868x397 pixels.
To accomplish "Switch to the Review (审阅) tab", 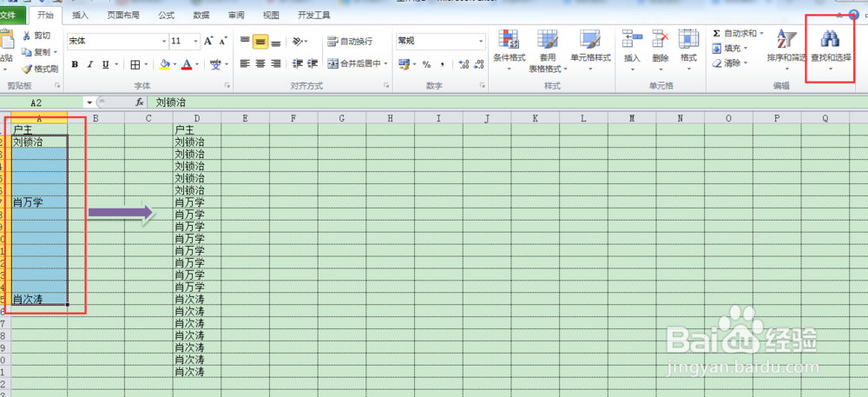I will [236, 16].
